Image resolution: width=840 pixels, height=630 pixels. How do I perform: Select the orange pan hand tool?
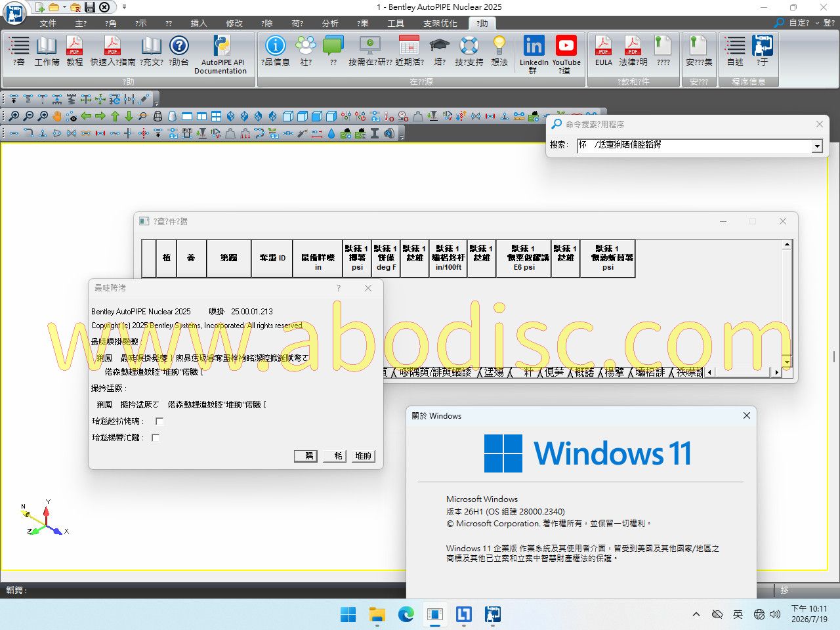[57, 116]
